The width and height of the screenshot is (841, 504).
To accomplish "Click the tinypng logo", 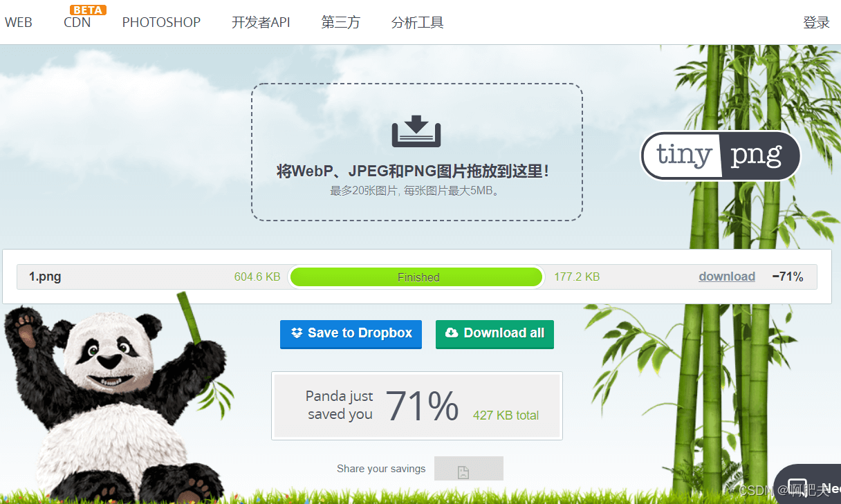I will pos(720,156).
